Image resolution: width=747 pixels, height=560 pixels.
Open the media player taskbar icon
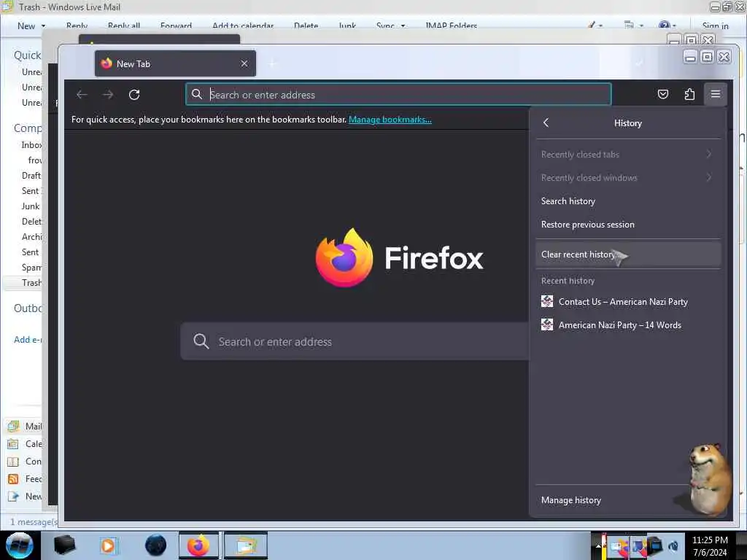coord(108,545)
